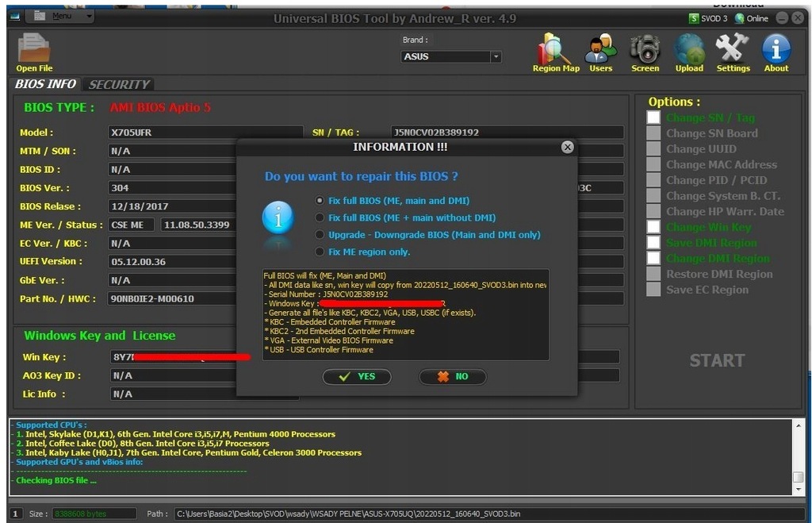Viewport: 812px width, 523px height.
Task: Click the Upload globe icon
Action: (x=689, y=49)
